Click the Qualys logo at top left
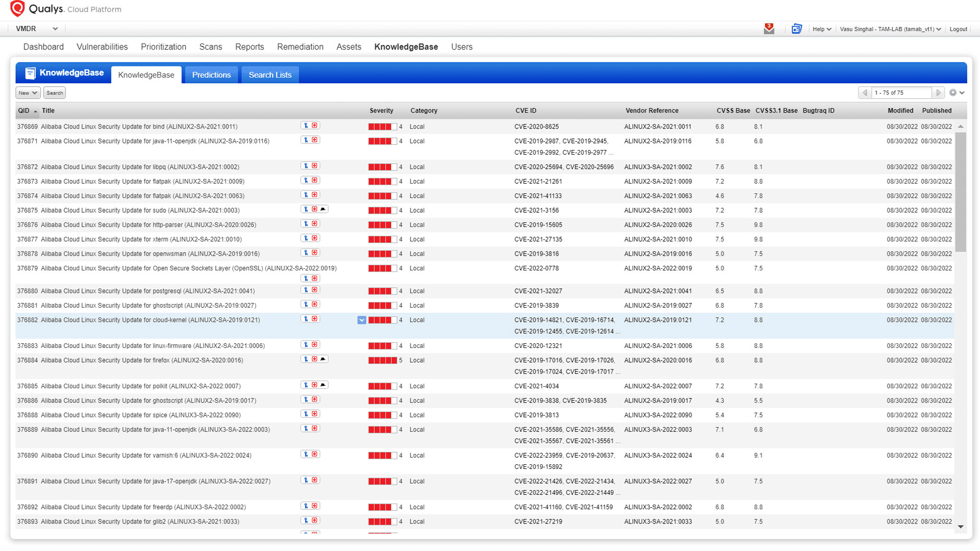Image resolution: width=980 pixels, height=551 pixels. coord(19,9)
